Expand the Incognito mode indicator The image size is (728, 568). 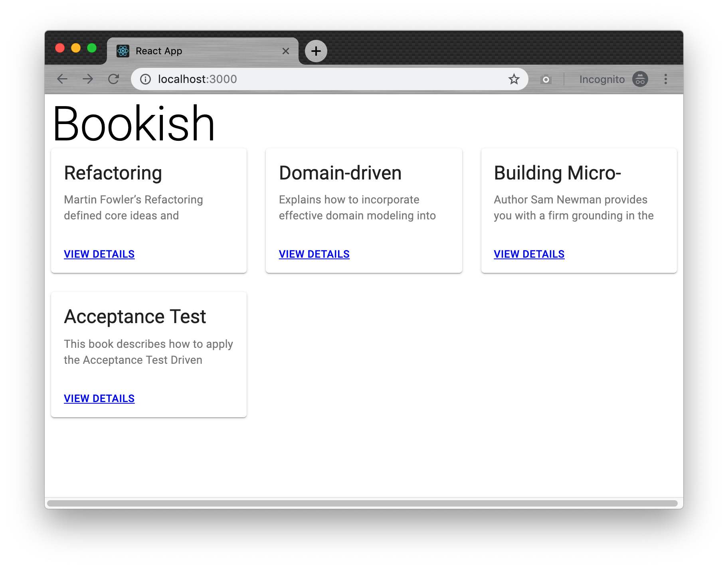[x=640, y=79]
